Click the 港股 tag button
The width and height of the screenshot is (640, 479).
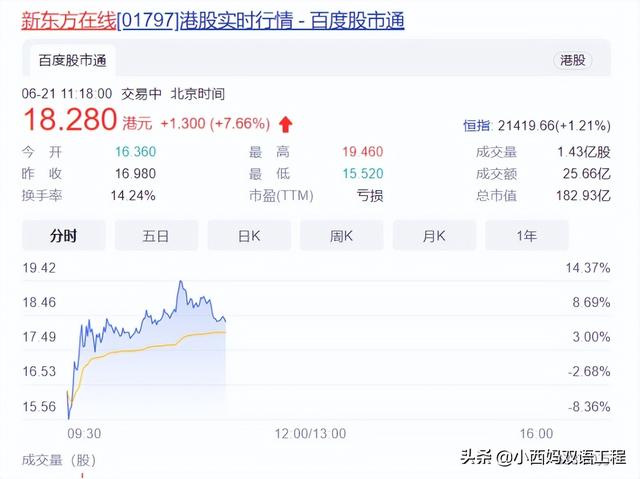click(x=573, y=60)
